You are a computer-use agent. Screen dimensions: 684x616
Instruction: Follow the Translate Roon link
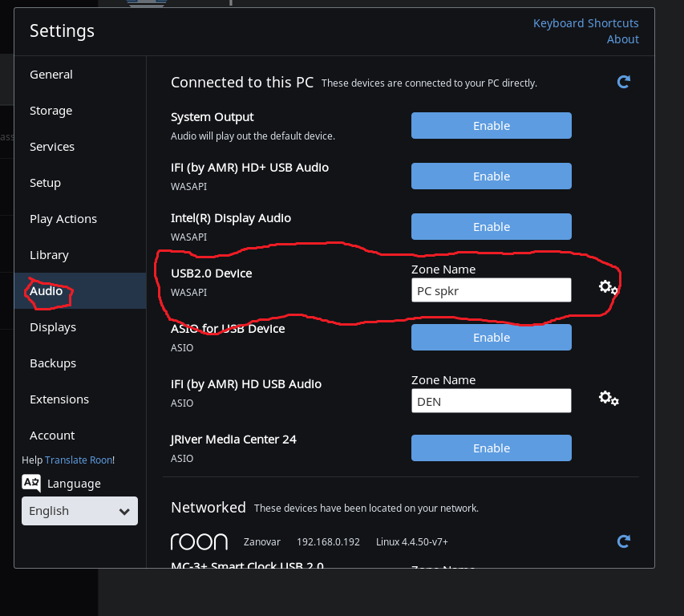click(79, 460)
